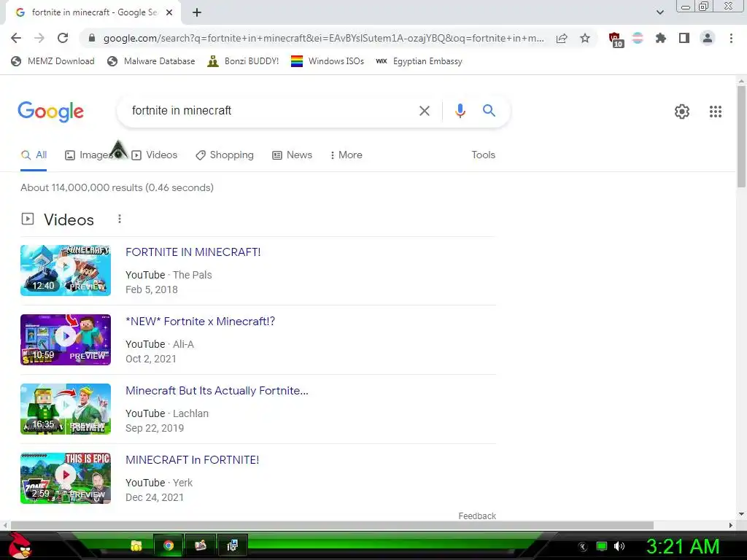Image resolution: width=747 pixels, height=560 pixels.
Task: Click the forward navigation arrow
Action: pyautogui.click(x=39, y=38)
